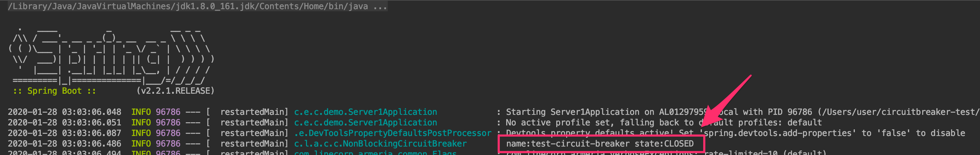Expand the folded java command ellipsis
The width and height of the screenshot is (980, 155).
(380, 6)
